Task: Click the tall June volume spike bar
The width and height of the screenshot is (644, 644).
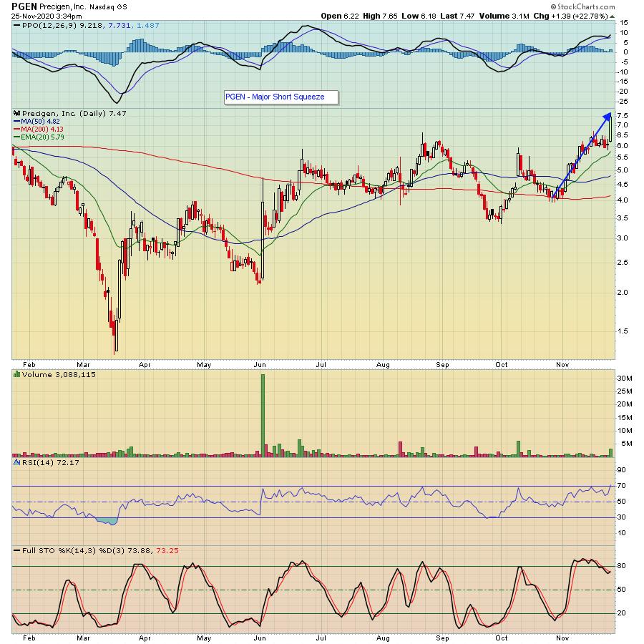Action: [x=263, y=415]
